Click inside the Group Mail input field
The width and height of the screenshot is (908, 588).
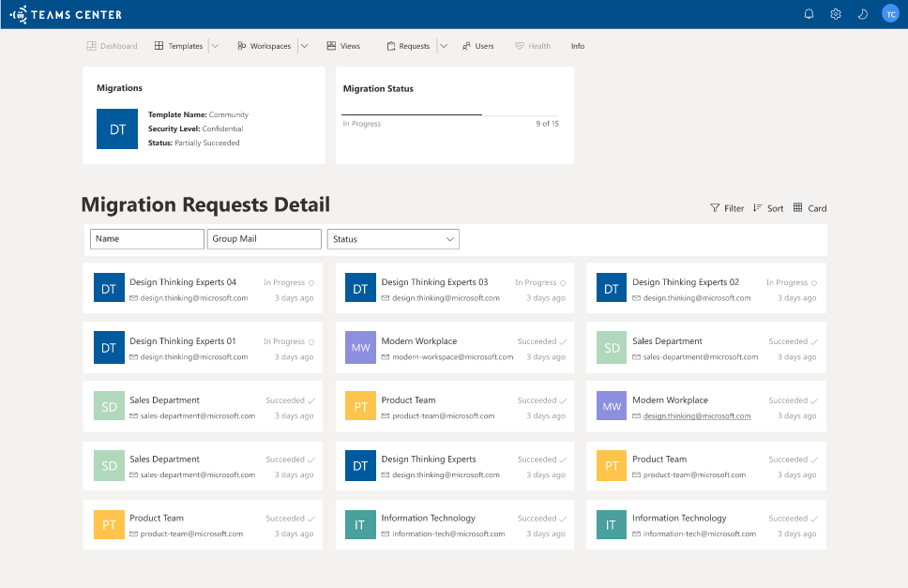coord(264,239)
